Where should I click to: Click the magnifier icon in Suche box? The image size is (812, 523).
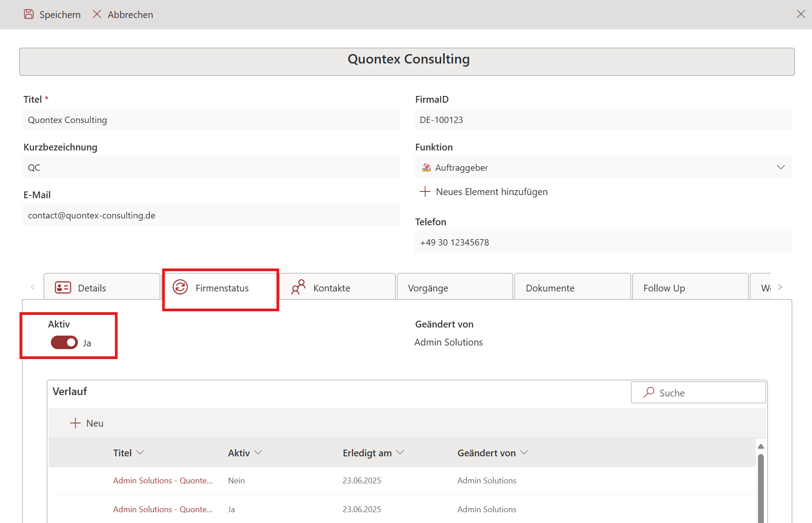coord(649,392)
